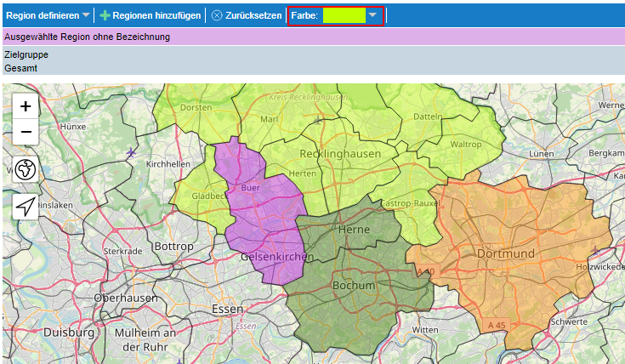Click the location arrow icon
The width and height of the screenshot is (625, 364).
click(26, 207)
